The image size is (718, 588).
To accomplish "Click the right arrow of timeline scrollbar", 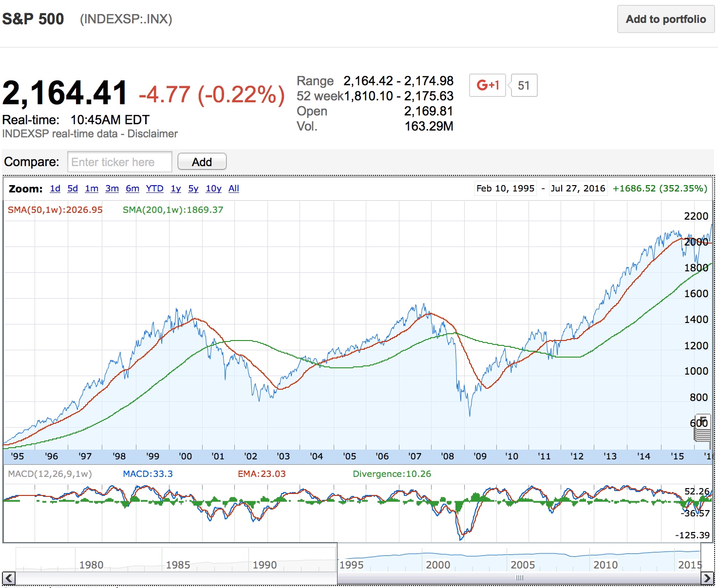I will click(x=707, y=578).
